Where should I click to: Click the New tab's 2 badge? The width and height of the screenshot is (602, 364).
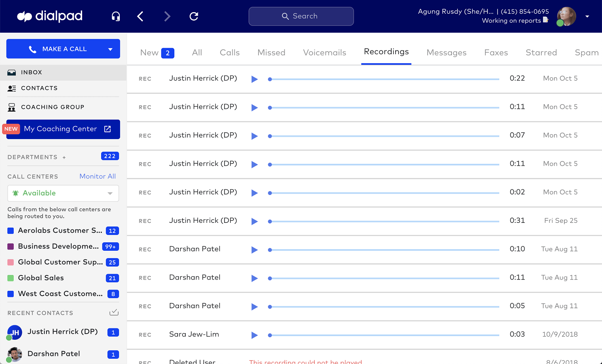click(x=167, y=53)
